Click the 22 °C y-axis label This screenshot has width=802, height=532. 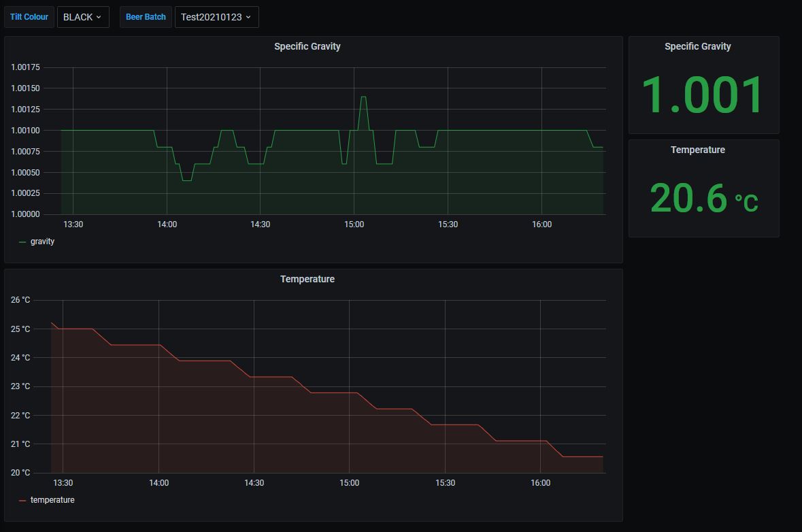click(x=20, y=416)
